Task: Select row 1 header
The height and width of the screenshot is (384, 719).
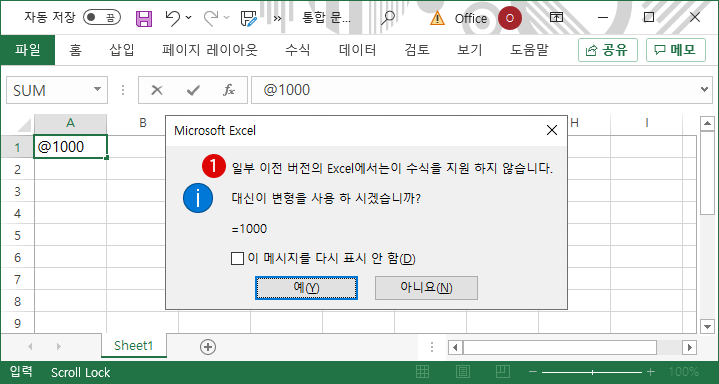Action: point(17,147)
